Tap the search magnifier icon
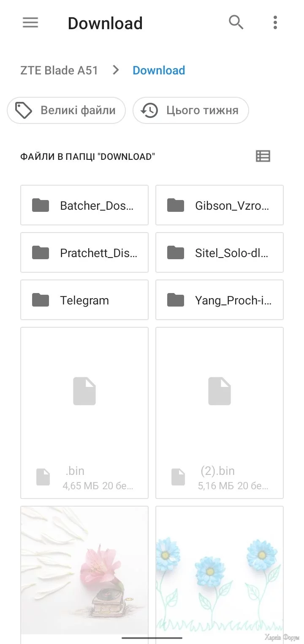The width and height of the screenshot is (304, 644). [x=236, y=22]
